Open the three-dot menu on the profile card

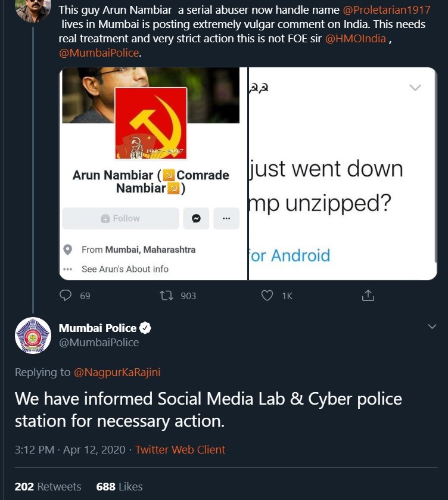[226, 219]
